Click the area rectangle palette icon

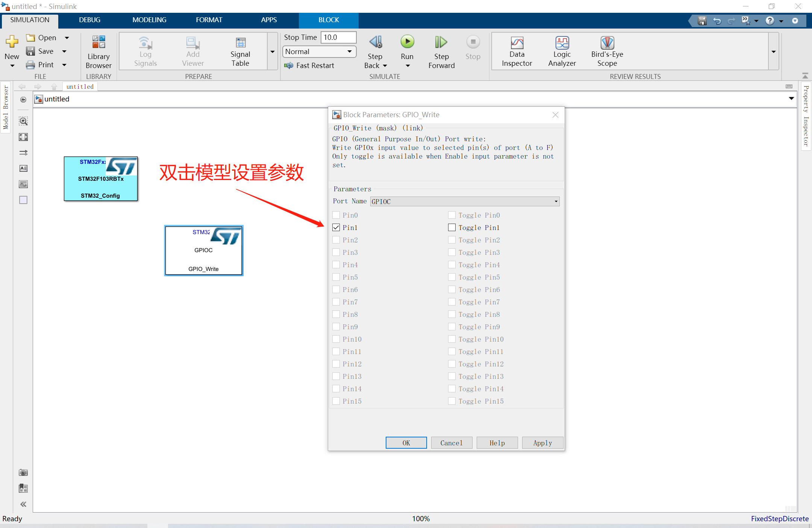23,200
